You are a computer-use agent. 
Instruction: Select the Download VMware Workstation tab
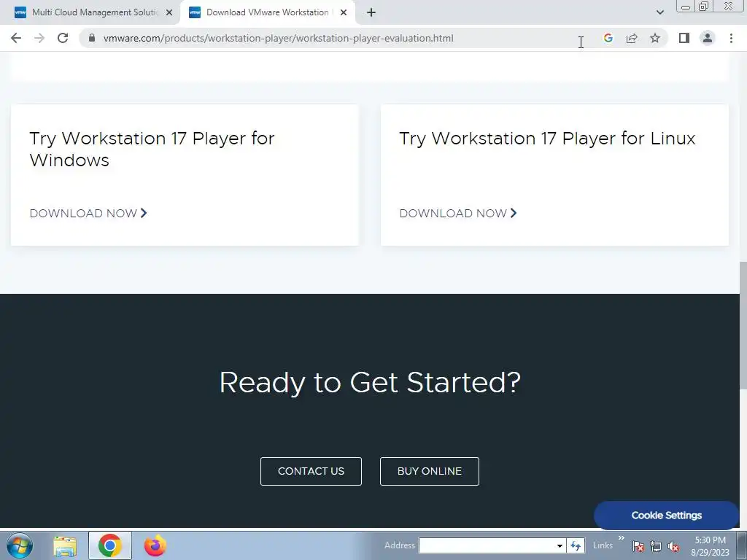click(x=267, y=13)
